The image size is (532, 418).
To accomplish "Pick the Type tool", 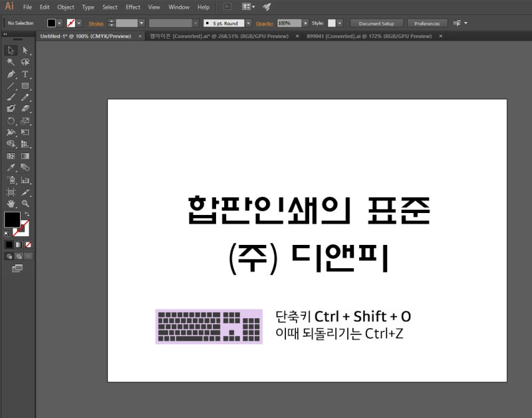I will (25, 74).
